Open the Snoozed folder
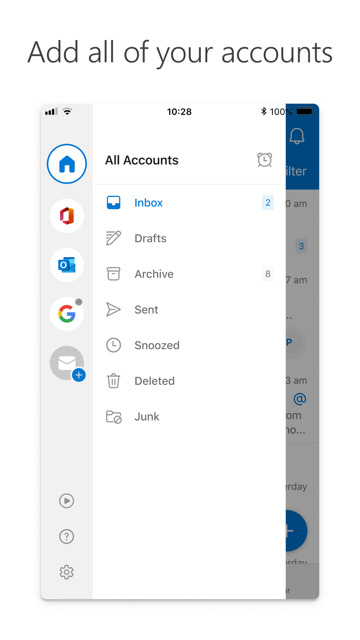This screenshot has height=640, width=360. click(x=189, y=345)
